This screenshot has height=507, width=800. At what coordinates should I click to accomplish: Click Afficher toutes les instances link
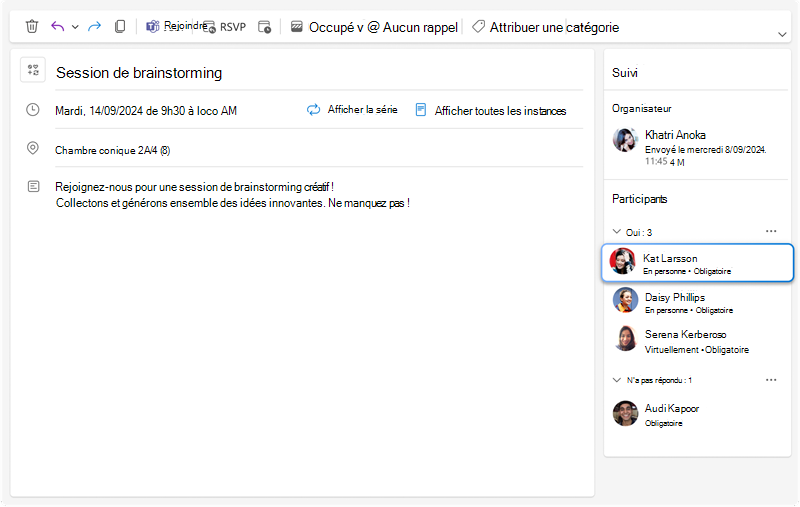(x=491, y=110)
